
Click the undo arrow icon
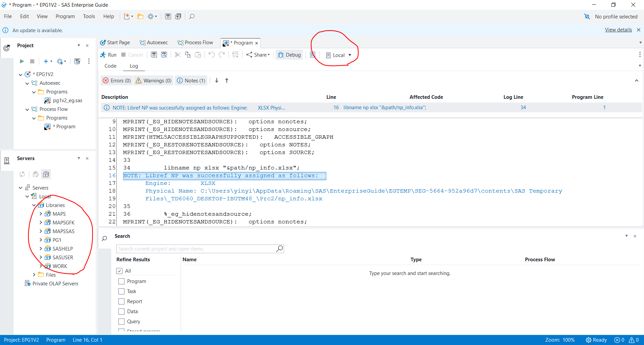[211, 55]
